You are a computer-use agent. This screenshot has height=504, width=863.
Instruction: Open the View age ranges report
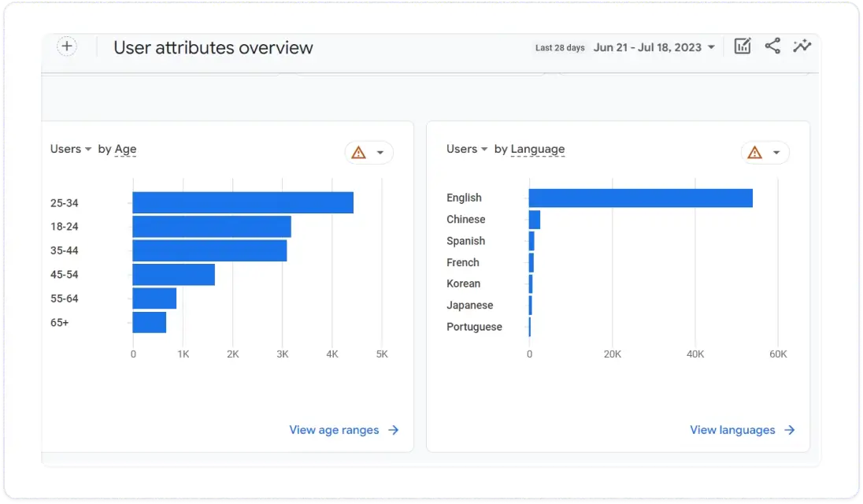(x=334, y=430)
